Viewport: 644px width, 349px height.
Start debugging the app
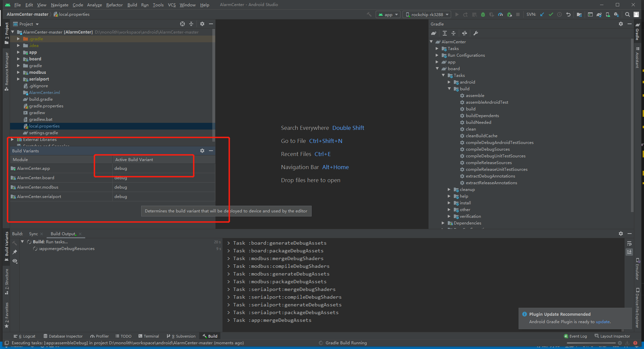(483, 14)
